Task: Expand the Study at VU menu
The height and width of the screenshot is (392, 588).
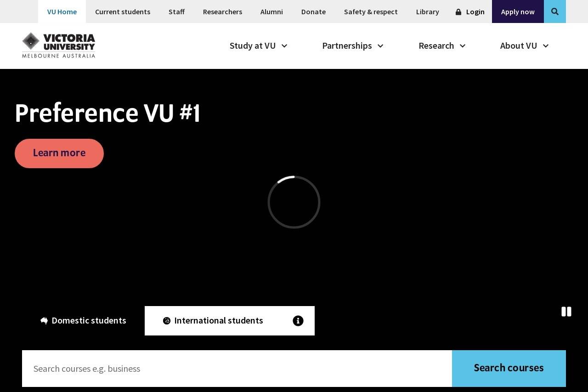Action: [259, 45]
